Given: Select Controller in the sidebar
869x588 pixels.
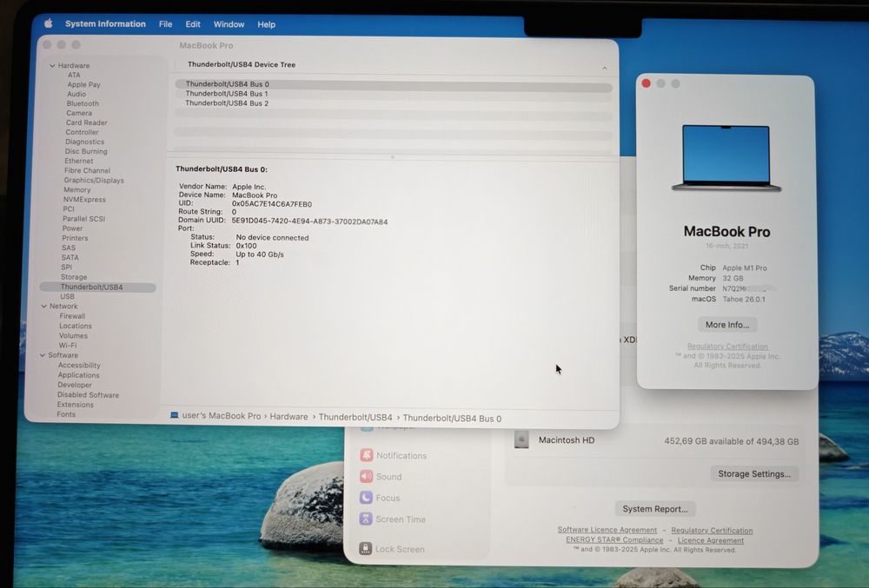Looking at the screenshot, I should coord(82,132).
